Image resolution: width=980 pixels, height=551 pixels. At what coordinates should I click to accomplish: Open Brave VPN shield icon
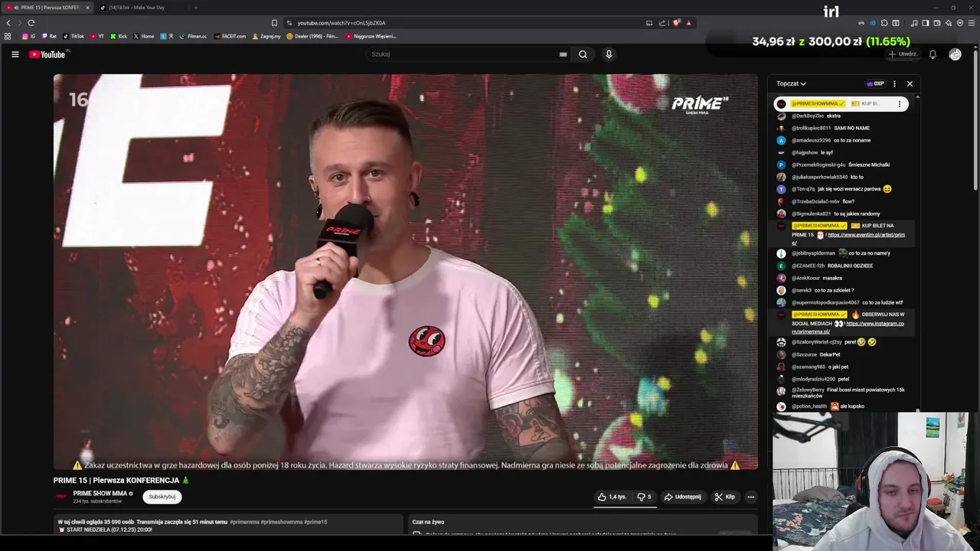tap(960, 23)
